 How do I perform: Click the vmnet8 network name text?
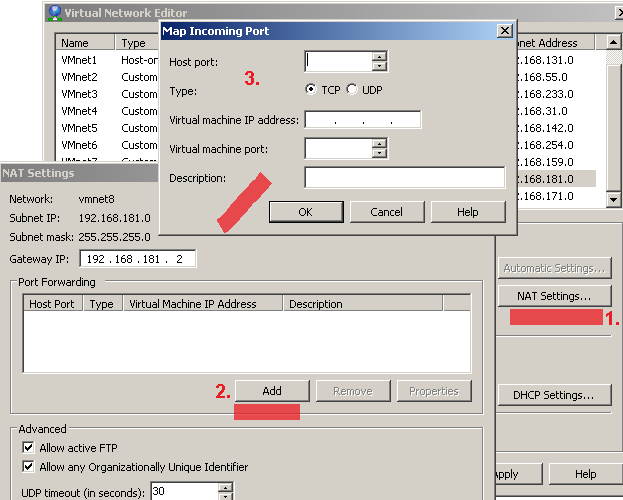tap(97, 199)
